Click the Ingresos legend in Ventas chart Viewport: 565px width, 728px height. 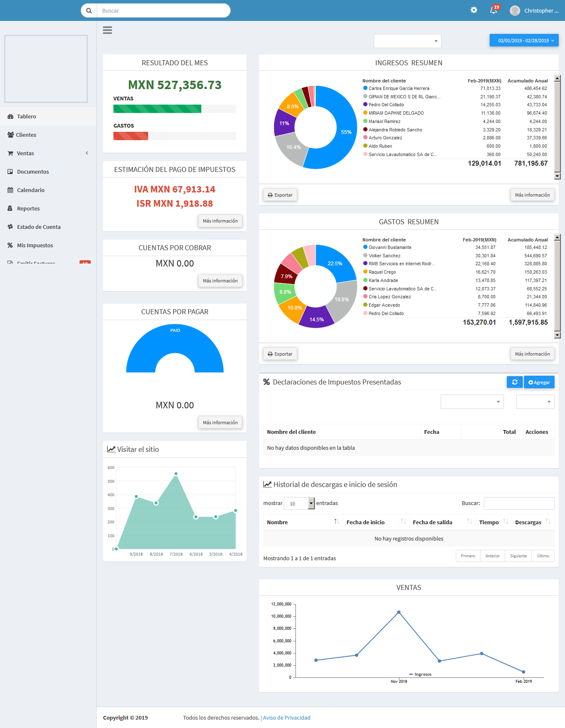point(420,674)
